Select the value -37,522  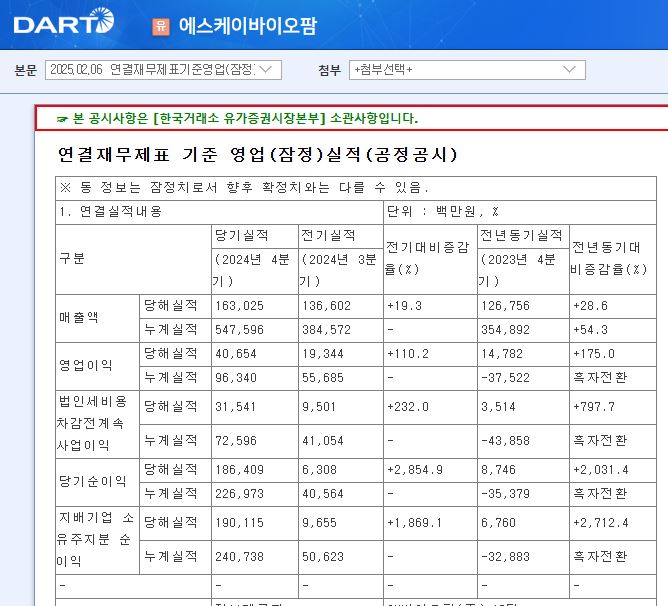[505, 378]
